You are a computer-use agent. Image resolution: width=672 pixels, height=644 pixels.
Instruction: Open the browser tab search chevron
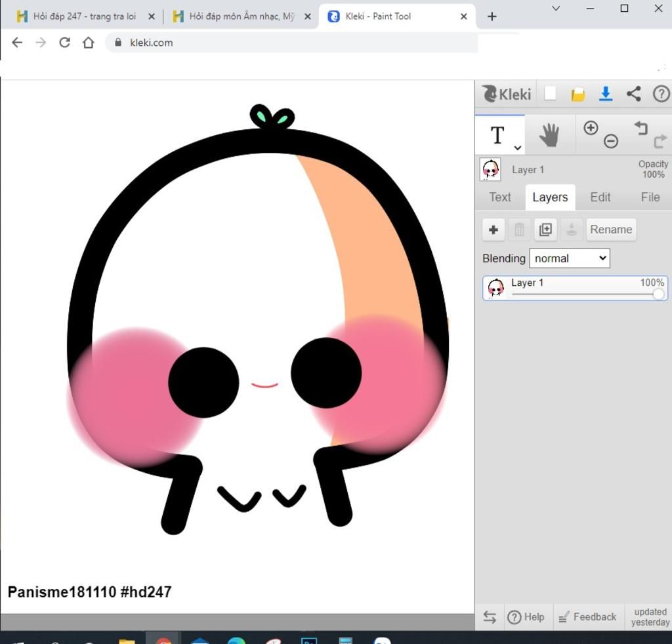point(556,8)
